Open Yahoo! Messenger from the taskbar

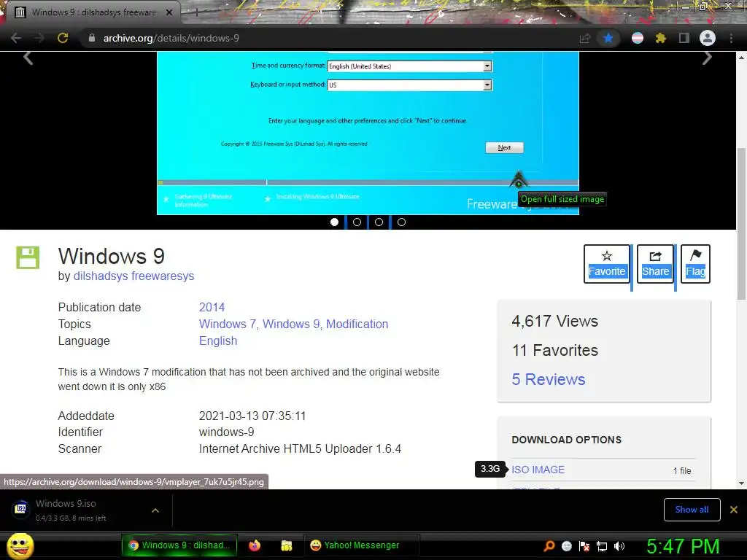[362, 545]
